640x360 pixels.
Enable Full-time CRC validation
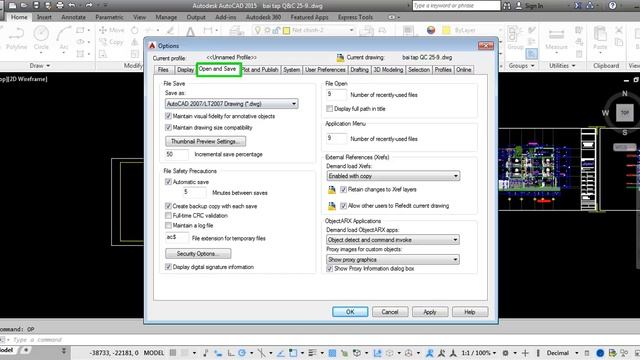168,216
